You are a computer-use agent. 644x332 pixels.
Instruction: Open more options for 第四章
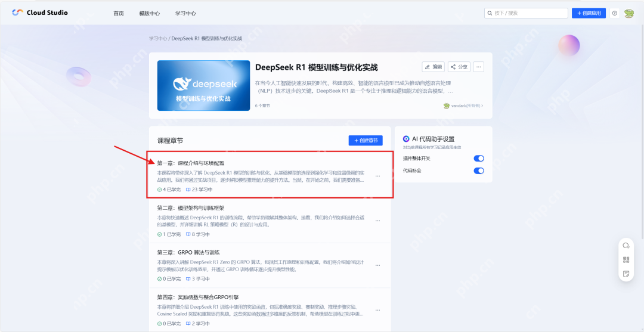pos(377,310)
